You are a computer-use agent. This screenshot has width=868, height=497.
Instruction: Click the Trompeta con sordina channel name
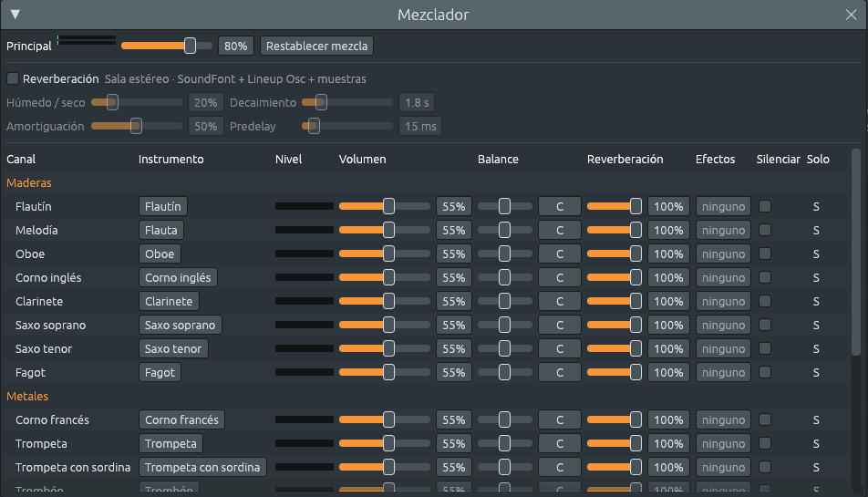click(73, 468)
